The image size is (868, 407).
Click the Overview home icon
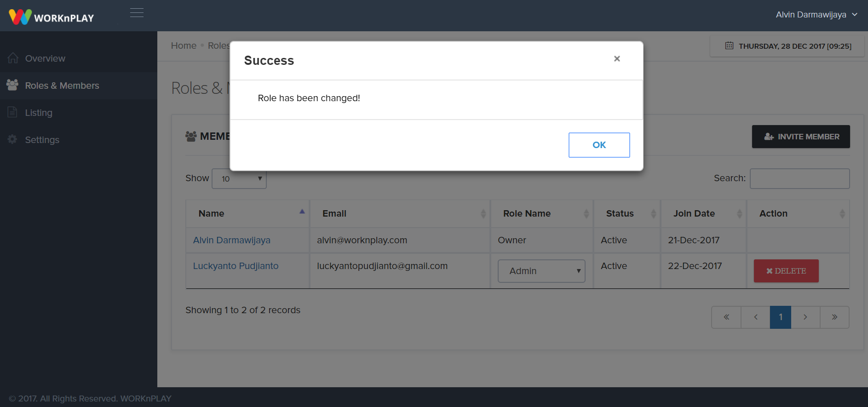pyautogui.click(x=13, y=58)
